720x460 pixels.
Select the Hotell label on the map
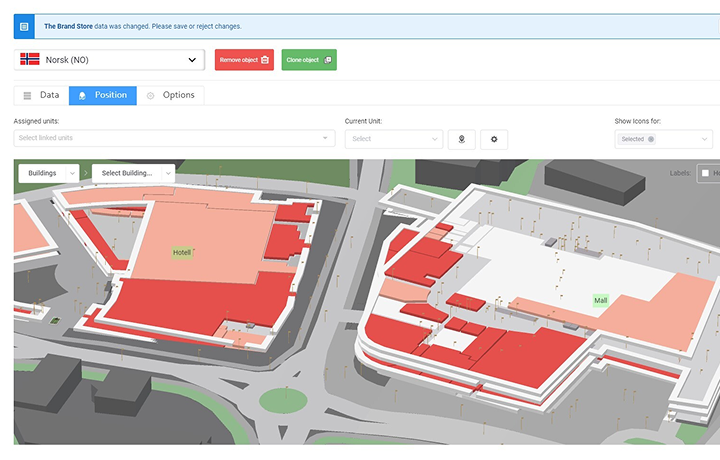[x=182, y=252]
